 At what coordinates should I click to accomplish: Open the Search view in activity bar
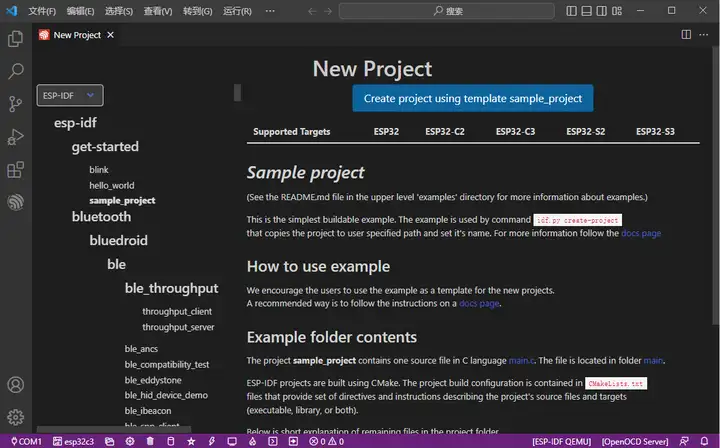coord(15,71)
